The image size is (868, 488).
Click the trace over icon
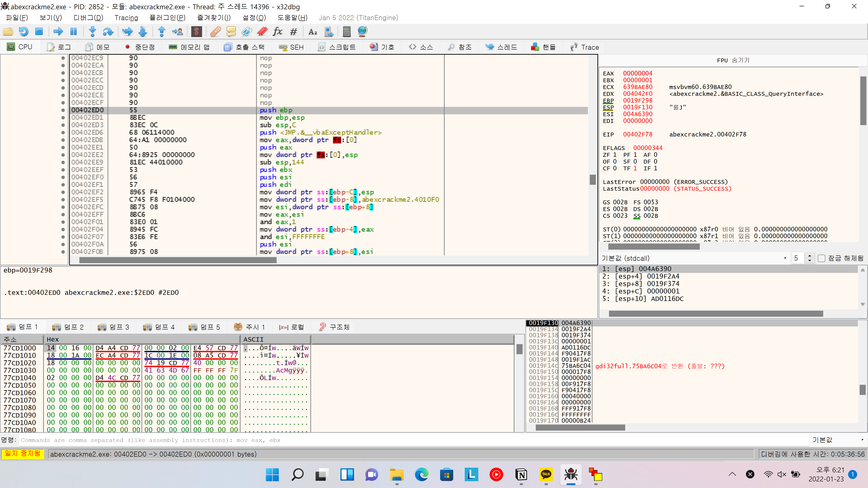[143, 32]
